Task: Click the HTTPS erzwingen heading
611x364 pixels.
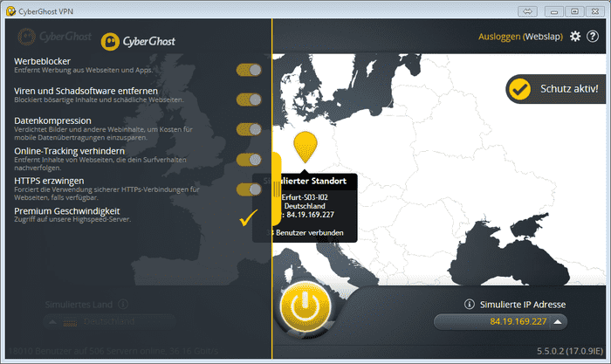Action: tap(49, 181)
